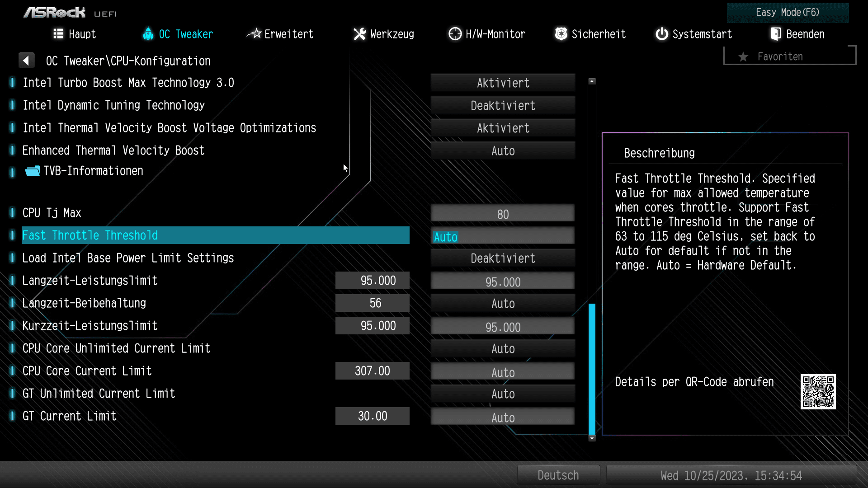Open the Werkzeug tab
The width and height of the screenshot is (868, 488).
pyautogui.click(x=384, y=34)
